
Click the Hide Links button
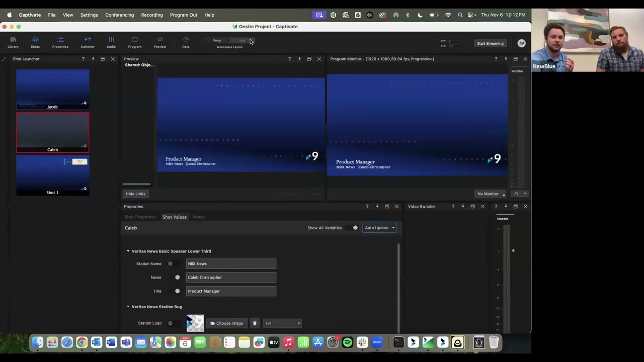(x=135, y=194)
